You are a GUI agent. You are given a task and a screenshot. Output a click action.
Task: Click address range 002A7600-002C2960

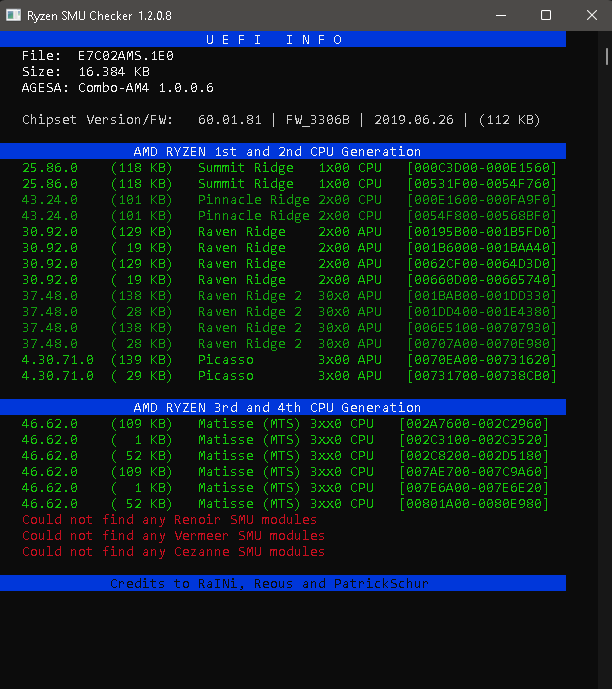474,424
